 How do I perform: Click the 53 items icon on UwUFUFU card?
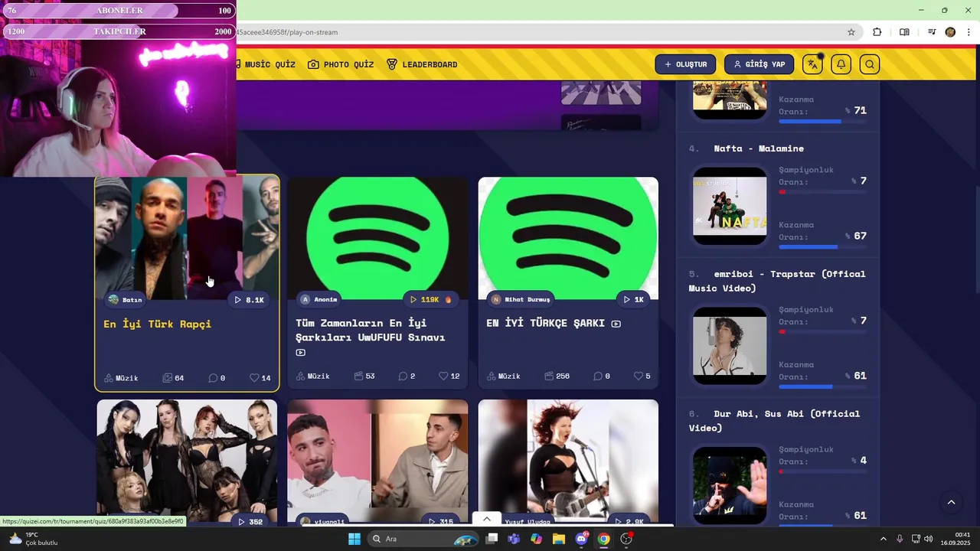(358, 377)
